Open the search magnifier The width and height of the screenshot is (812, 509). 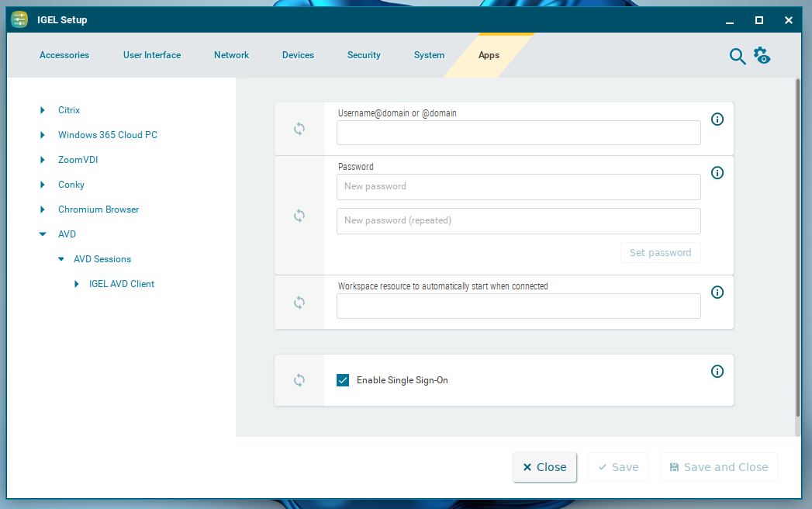[737, 56]
